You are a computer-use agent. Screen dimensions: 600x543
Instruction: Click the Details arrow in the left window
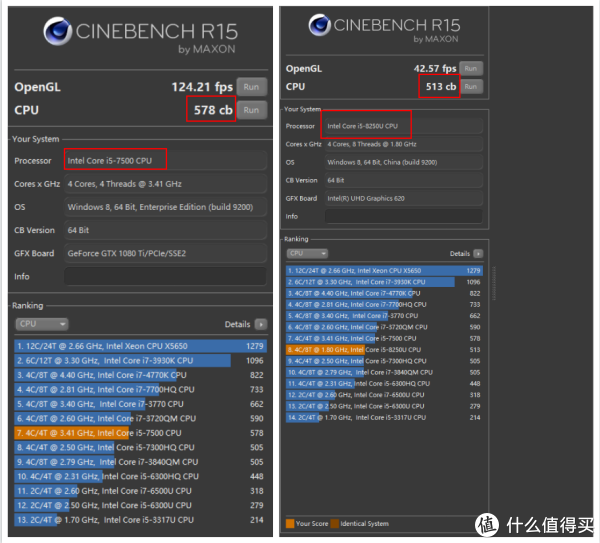tap(261, 324)
